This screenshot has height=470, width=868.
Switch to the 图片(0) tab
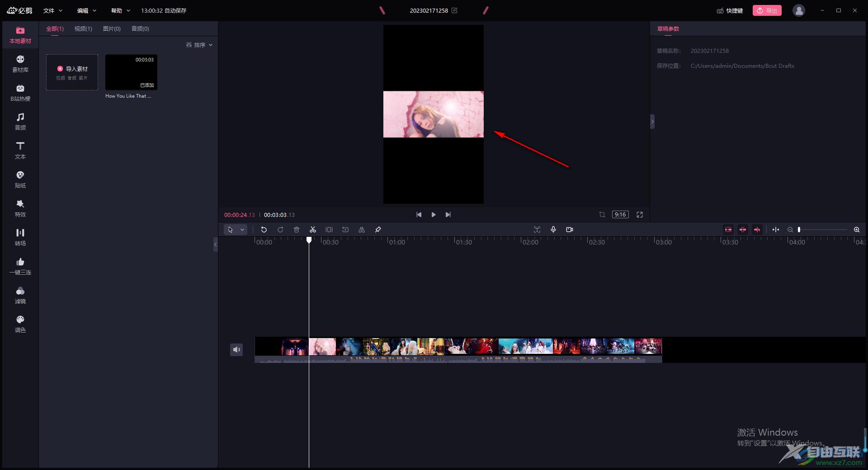point(112,28)
